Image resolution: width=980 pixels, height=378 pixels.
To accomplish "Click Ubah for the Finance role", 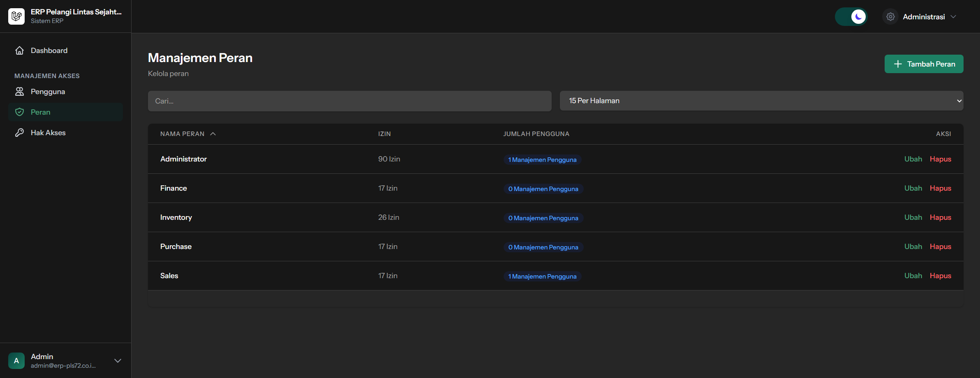I will pyautogui.click(x=913, y=188).
